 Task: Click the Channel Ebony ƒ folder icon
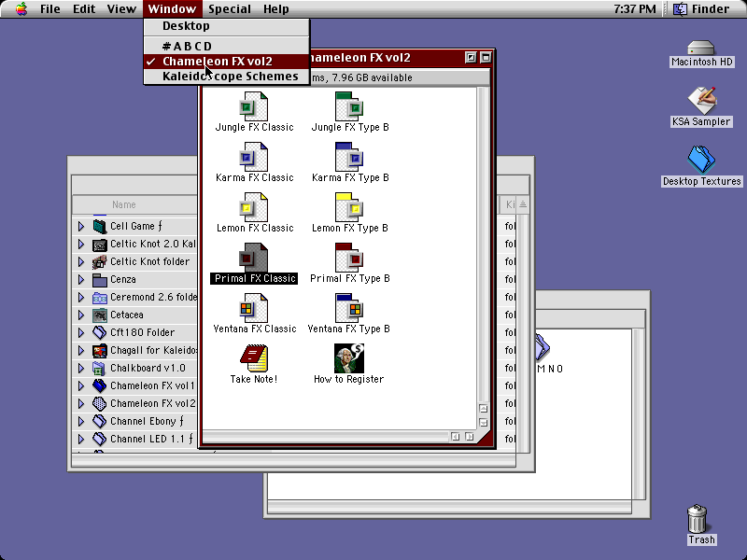point(100,422)
